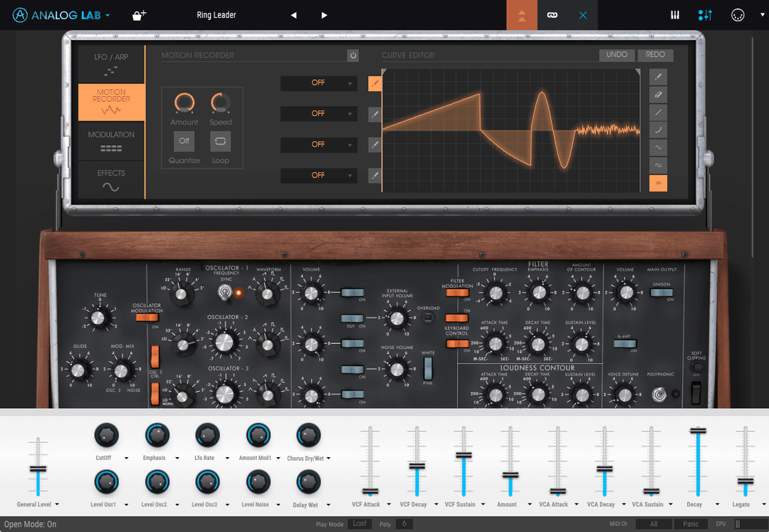Select the square wave tool in Curve Editor

click(x=658, y=165)
